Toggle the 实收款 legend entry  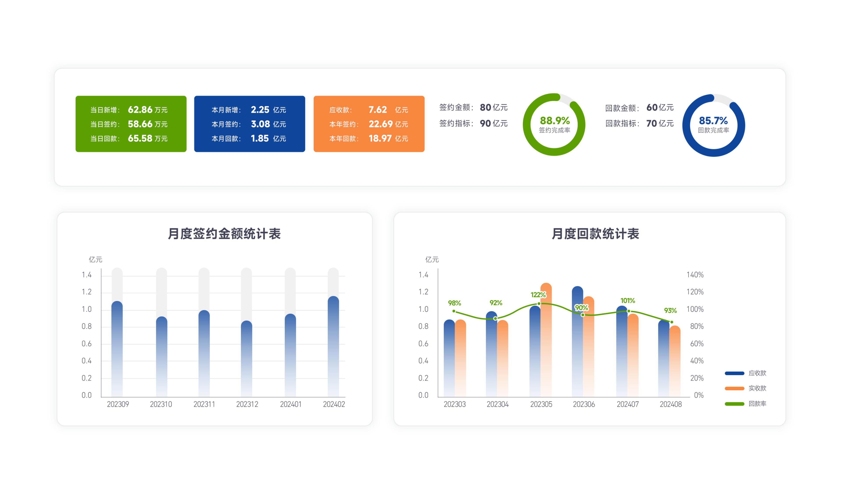(746, 388)
